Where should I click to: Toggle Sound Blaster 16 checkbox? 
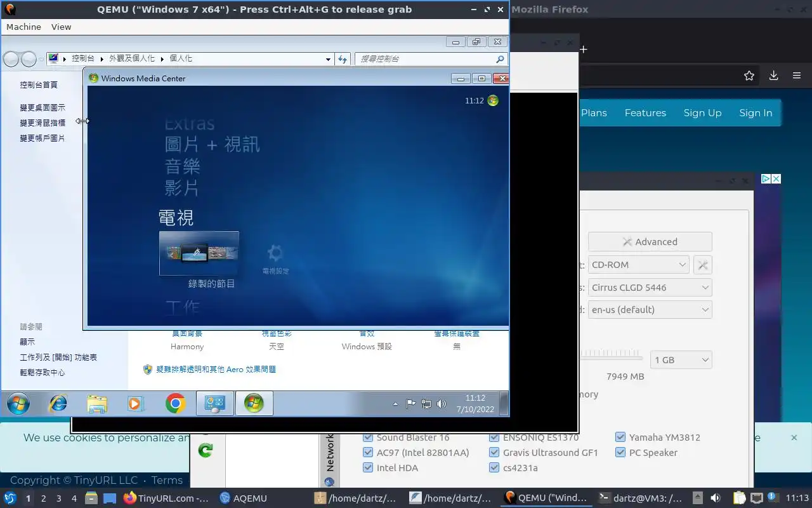367,438
